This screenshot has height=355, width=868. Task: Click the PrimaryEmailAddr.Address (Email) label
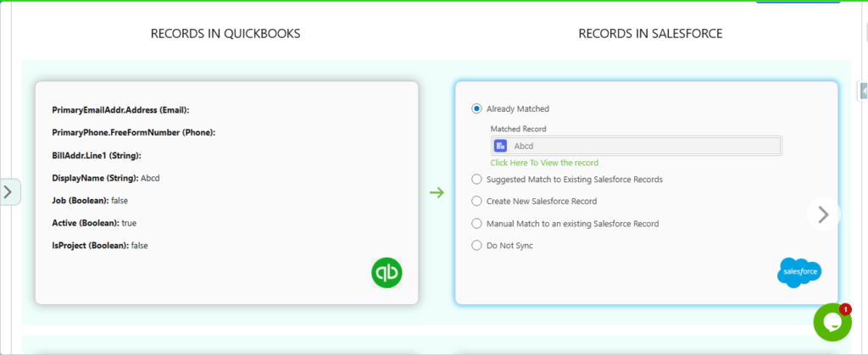point(120,110)
